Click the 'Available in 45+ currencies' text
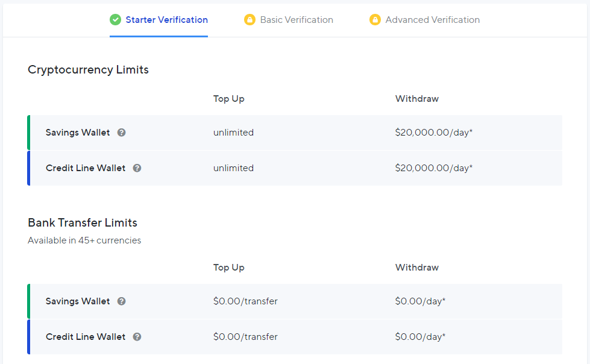 84,240
